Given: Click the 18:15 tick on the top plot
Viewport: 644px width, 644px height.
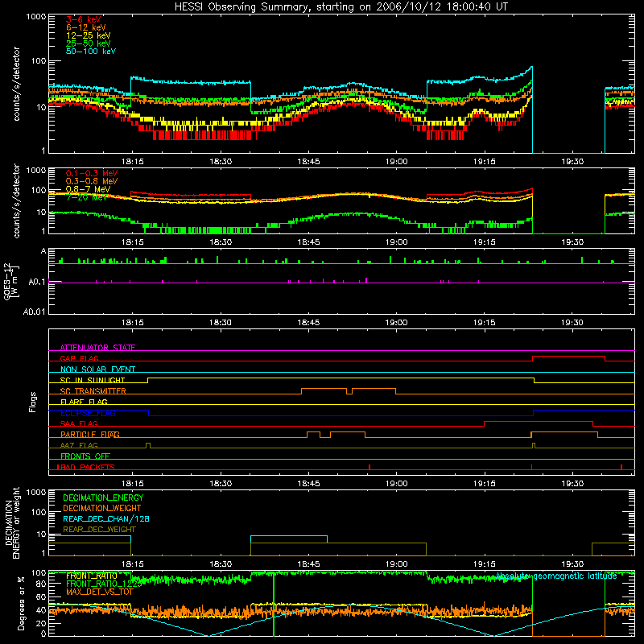Looking at the screenshot, I should (x=133, y=162).
